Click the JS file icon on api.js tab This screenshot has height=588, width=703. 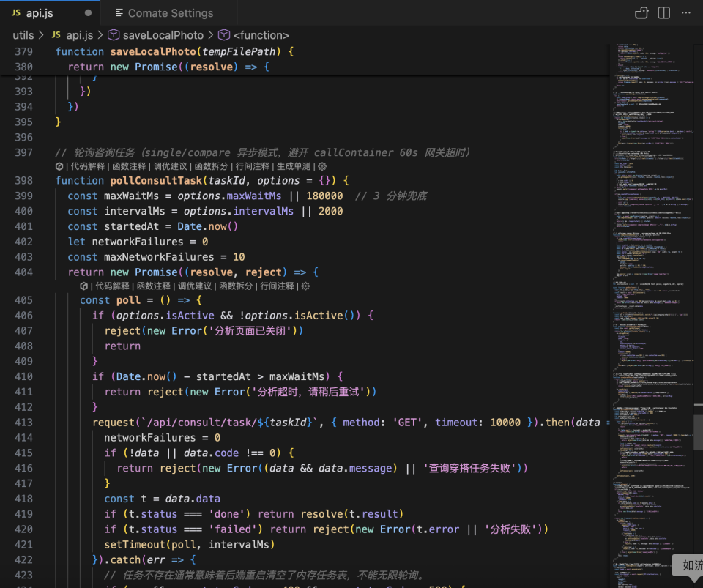15,13
